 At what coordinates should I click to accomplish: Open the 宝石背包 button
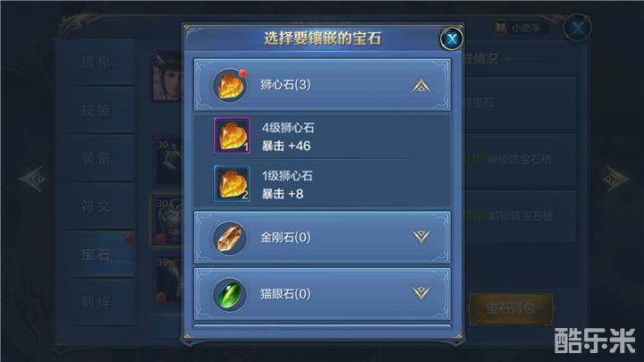(511, 308)
